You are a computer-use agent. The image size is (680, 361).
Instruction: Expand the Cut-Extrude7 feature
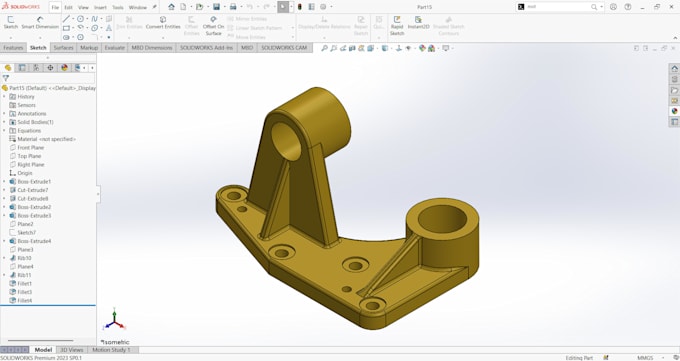[4, 190]
